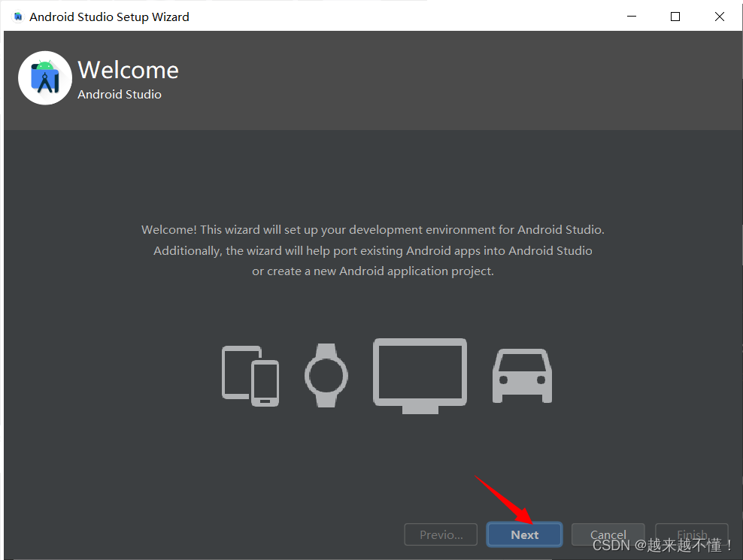Click the Wear OS smartwatch icon
Viewport: 743px width, 560px height.
[x=326, y=376]
